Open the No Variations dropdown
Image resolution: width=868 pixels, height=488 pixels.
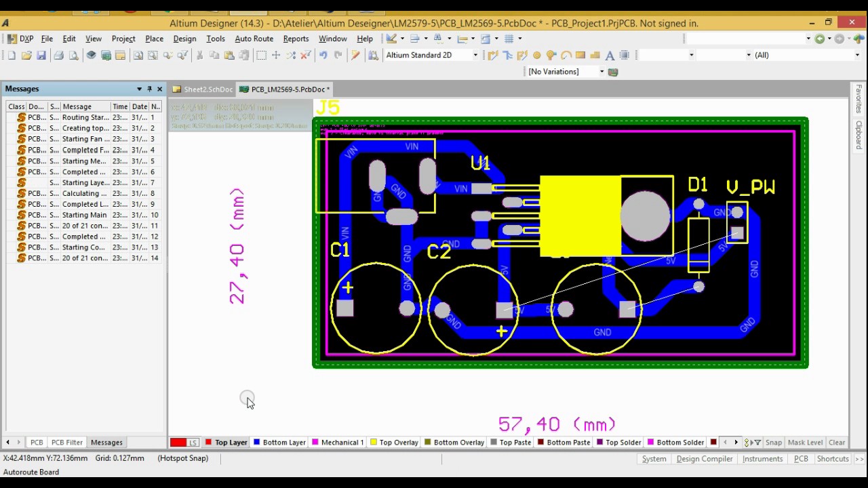[601, 72]
